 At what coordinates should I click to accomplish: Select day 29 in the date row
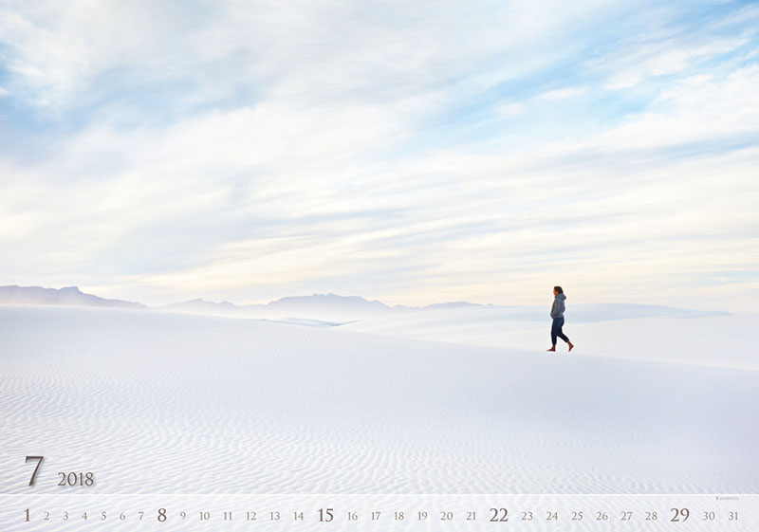[x=679, y=515]
